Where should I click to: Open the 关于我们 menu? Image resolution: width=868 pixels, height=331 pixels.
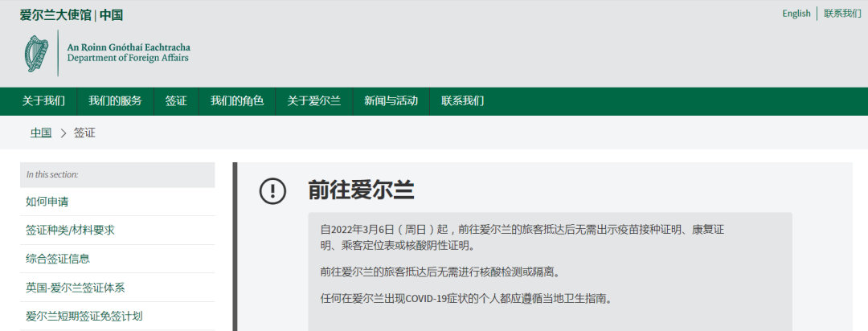43,101
